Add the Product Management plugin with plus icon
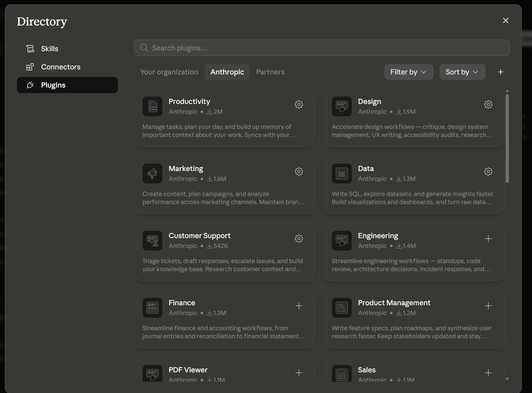Viewport: 532px width, 393px height. [x=488, y=306]
